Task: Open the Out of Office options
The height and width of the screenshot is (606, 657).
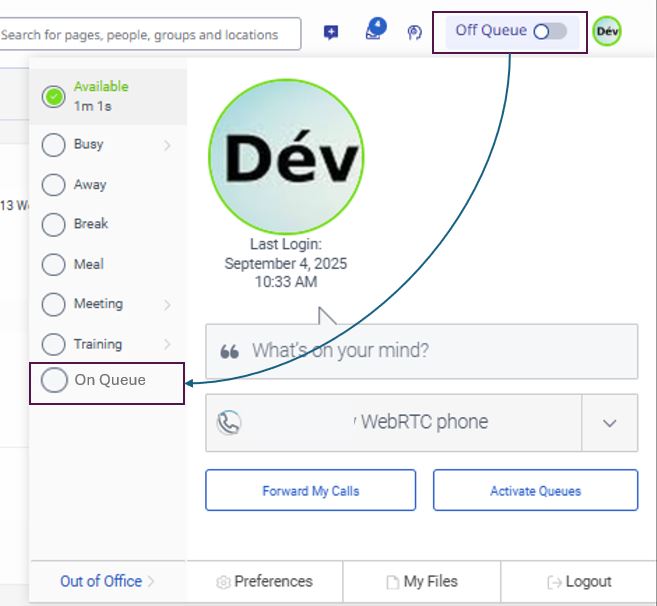Action: (x=107, y=581)
